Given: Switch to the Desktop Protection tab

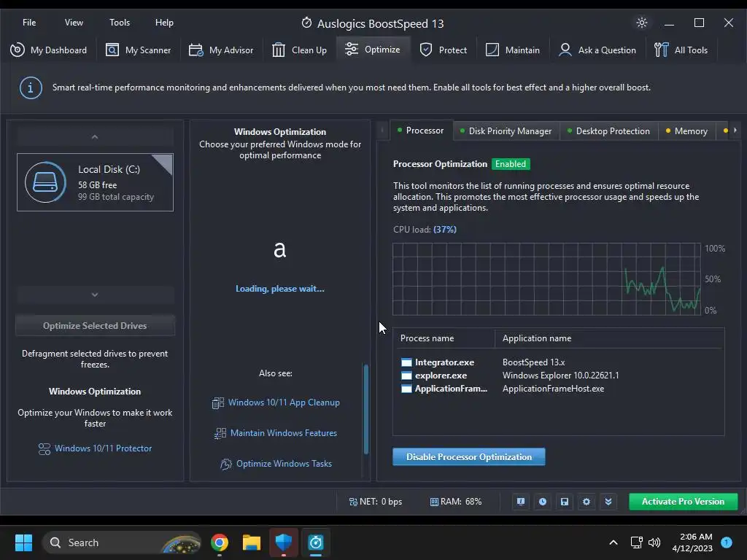Looking at the screenshot, I should click(609, 131).
